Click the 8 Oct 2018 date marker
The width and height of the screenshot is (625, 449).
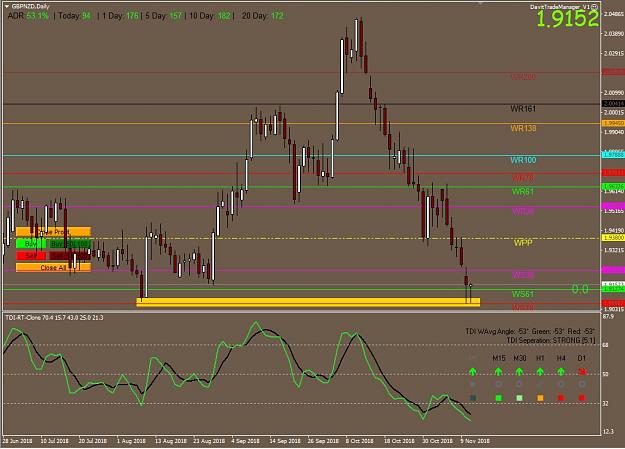click(359, 441)
